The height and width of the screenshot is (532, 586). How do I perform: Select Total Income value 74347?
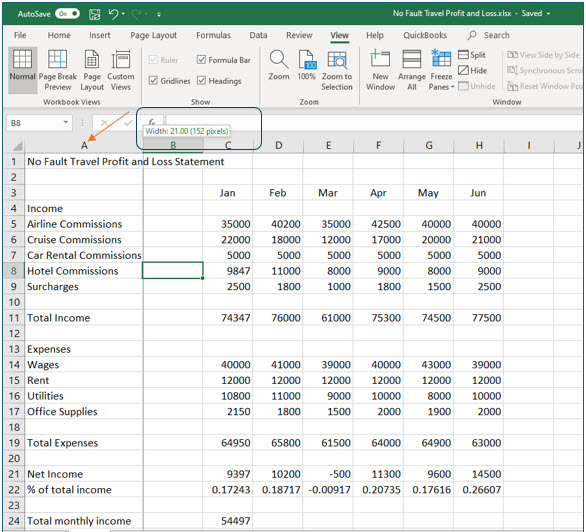(228, 318)
